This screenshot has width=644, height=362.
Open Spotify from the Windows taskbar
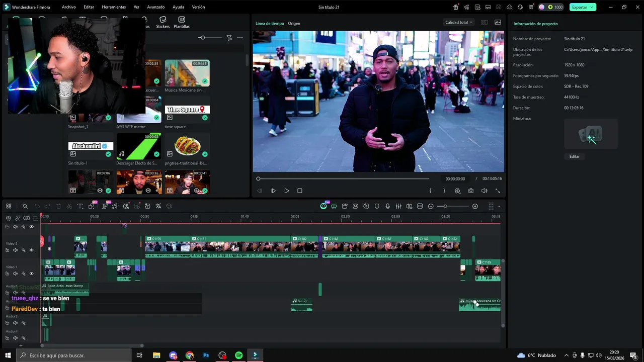click(238, 355)
